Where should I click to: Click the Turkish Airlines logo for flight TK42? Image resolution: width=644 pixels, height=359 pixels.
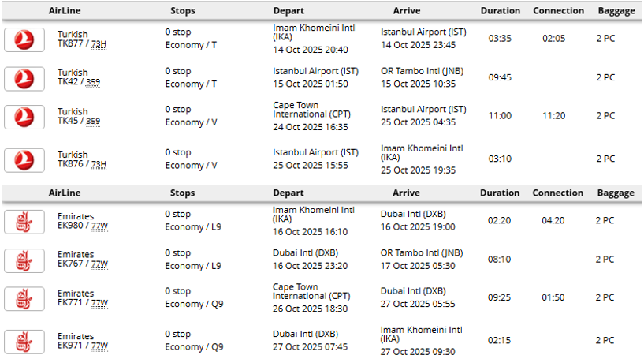pyautogui.click(x=24, y=78)
